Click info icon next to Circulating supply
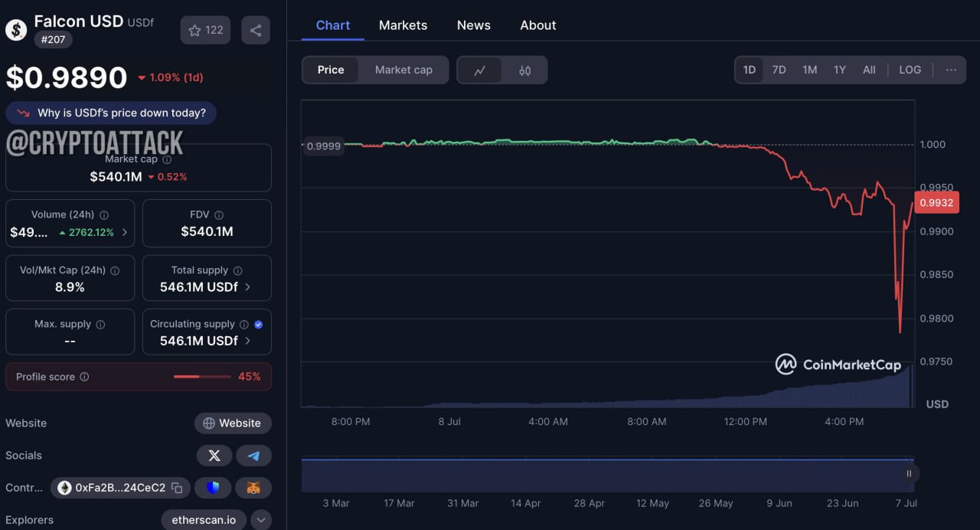Viewport: 980px width, 530px height. pos(244,325)
